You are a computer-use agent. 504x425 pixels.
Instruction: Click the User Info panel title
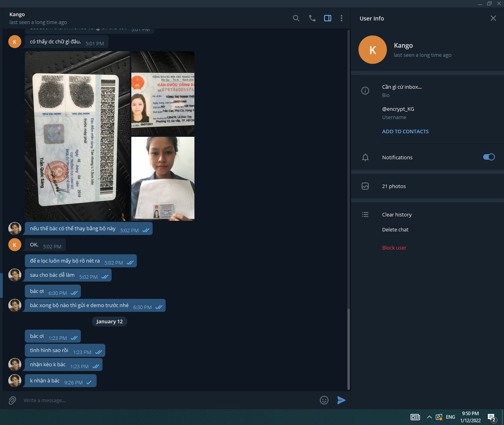(372, 19)
